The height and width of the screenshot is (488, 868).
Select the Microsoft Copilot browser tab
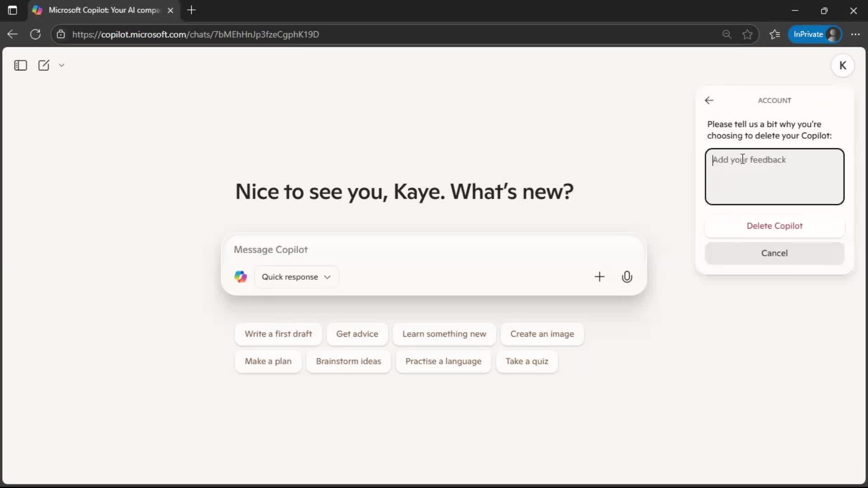coord(104,10)
